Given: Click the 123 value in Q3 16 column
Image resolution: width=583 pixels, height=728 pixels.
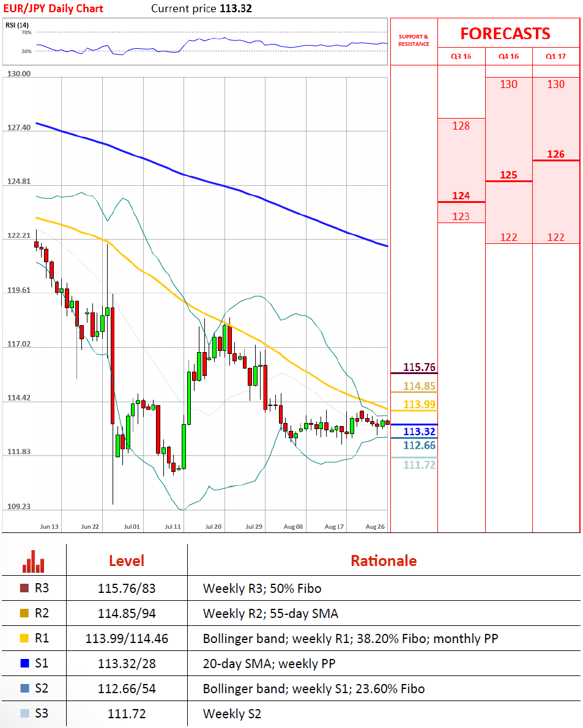Looking at the screenshot, I should coord(461,216).
